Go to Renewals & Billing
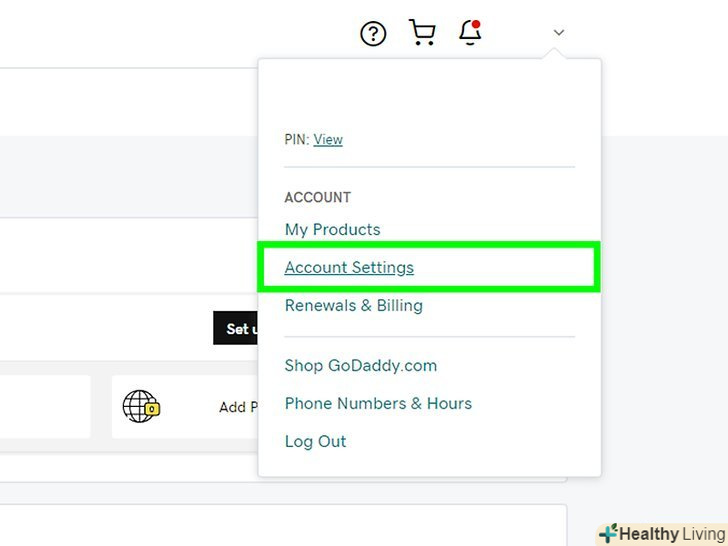This screenshot has height=546, width=728. tap(353, 306)
